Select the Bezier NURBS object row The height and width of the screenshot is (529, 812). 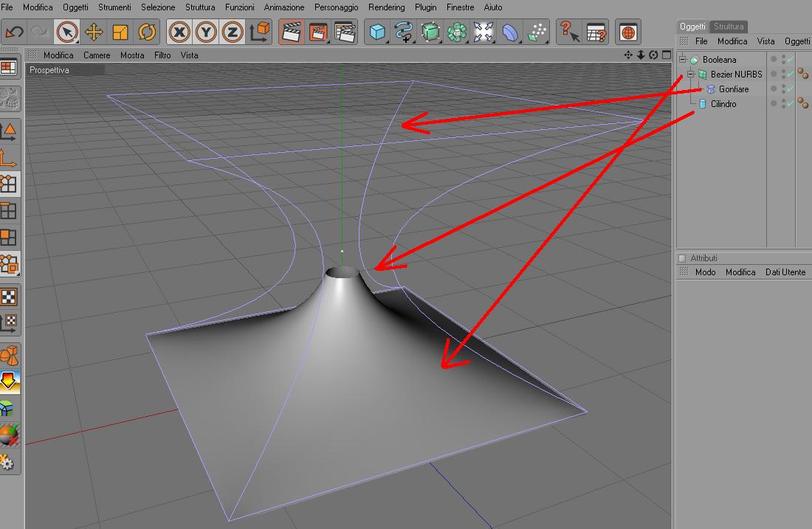point(736,75)
